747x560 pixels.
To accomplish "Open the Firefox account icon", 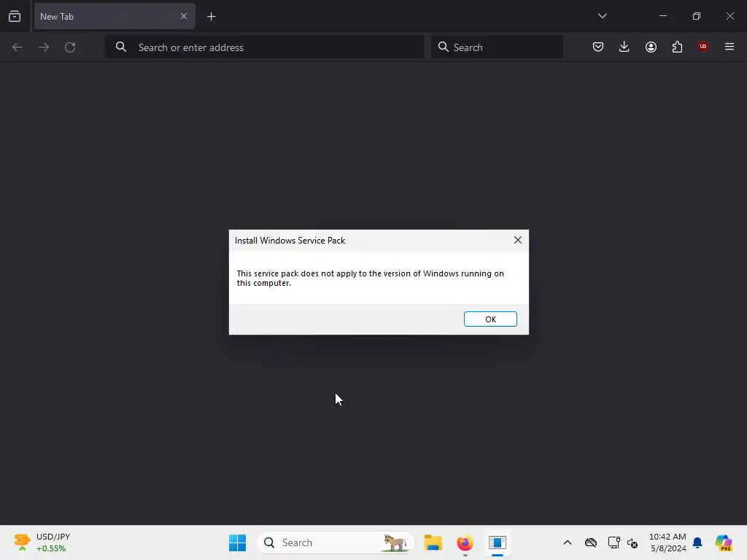I will (x=651, y=47).
